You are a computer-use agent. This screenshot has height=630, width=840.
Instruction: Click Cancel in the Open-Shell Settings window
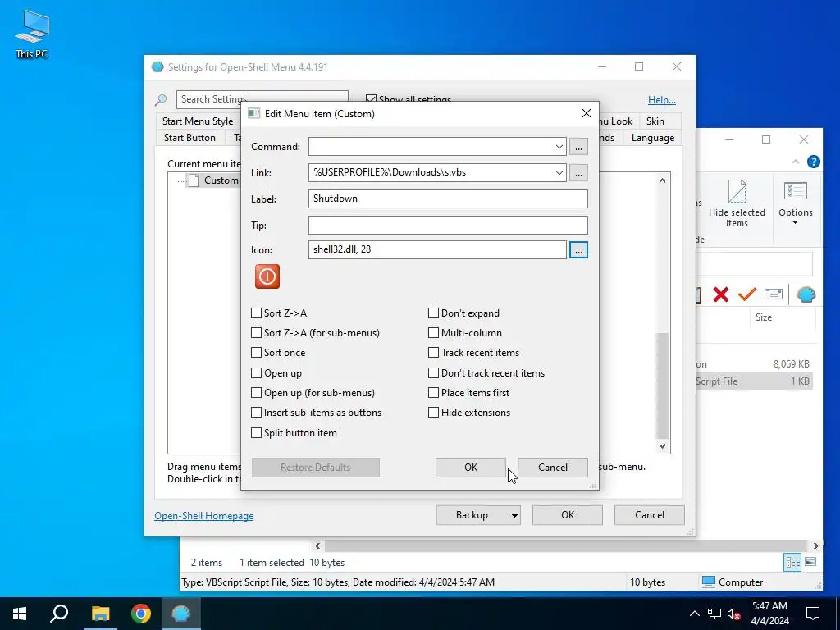point(650,515)
